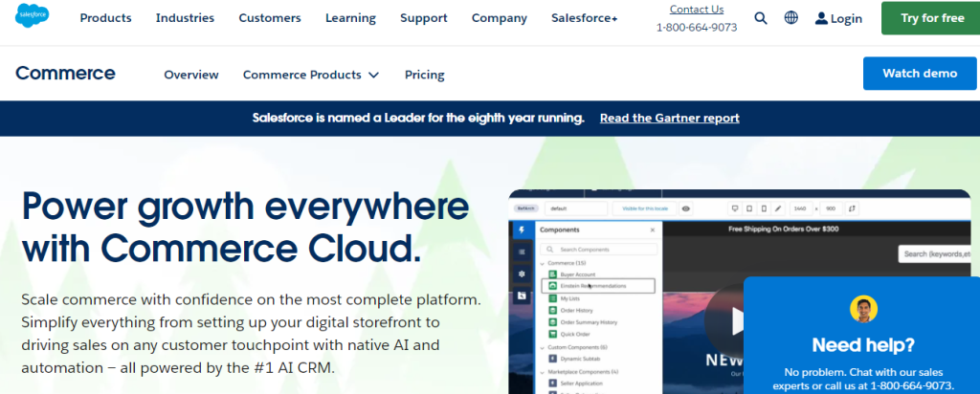Select the tablet view icon in demo toolbar
The image size is (980, 394).
click(x=748, y=208)
